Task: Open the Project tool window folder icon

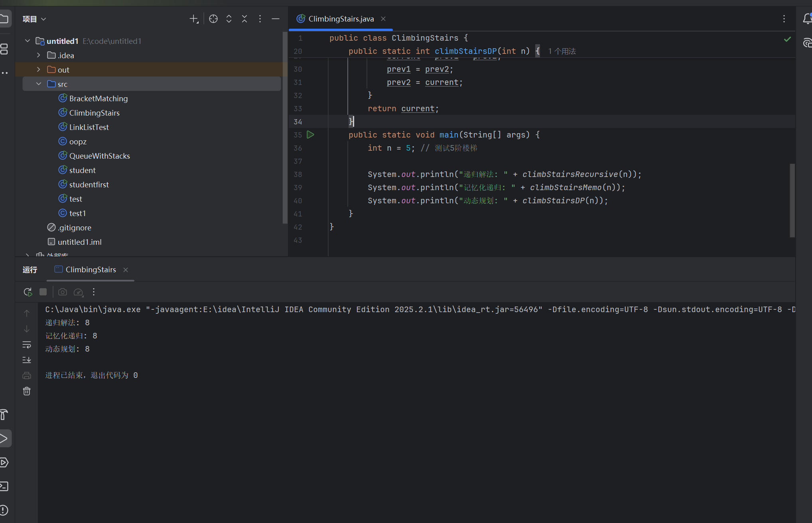Action: coord(4,19)
